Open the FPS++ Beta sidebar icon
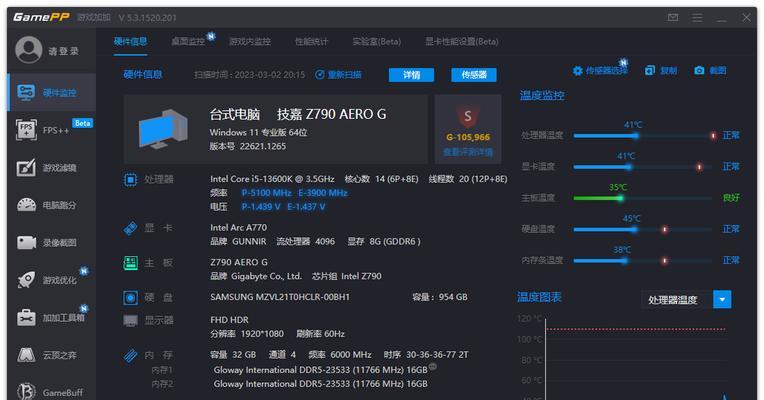This screenshot has height=400, width=764. pyautogui.click(x=26, y=130)
